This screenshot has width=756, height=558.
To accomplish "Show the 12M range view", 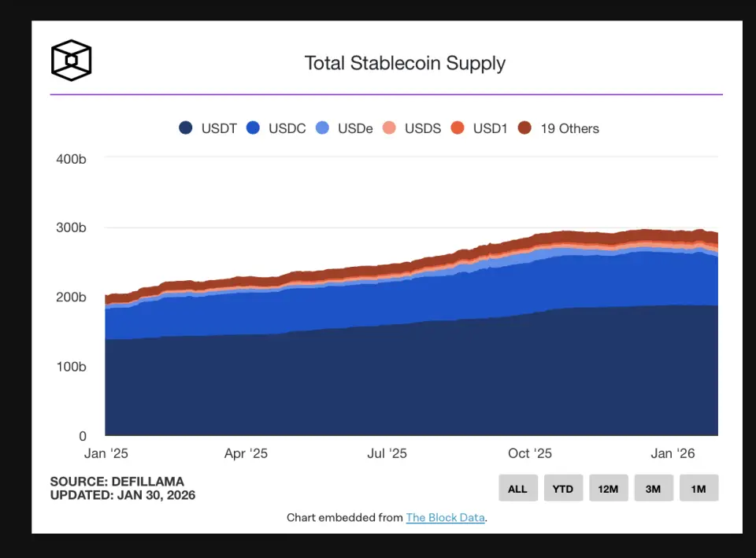I will coord(608,488).
